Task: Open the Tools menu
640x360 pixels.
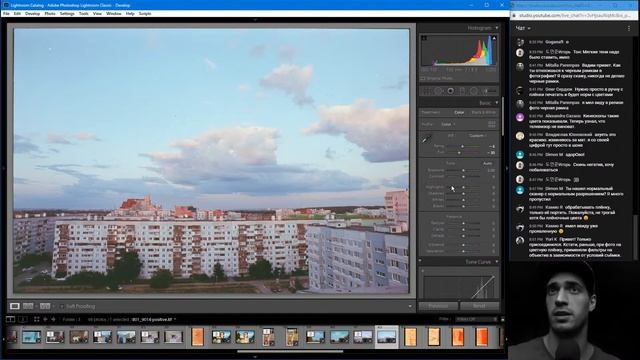Action: click(84, 13)
